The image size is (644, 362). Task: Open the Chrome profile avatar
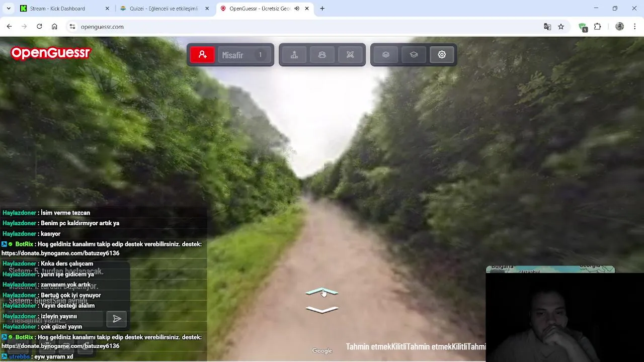pos(620,27)
